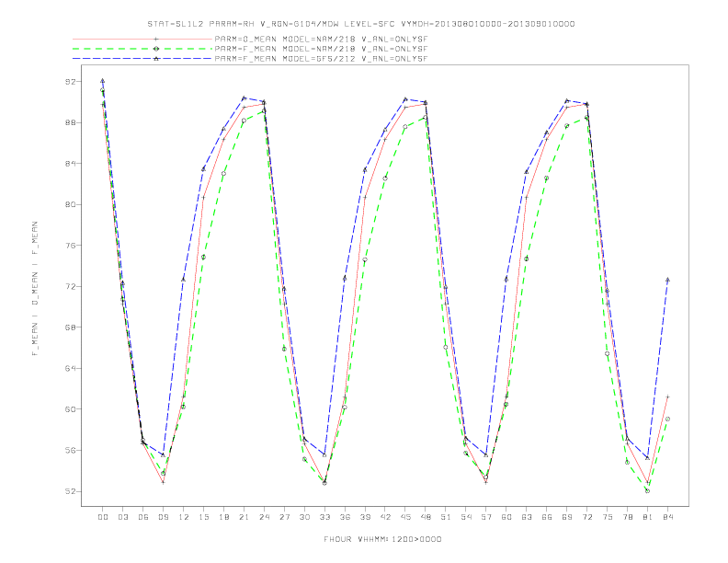Click x-axis tick label 18
Viewport: 728px width, 563px height.
pos(223,517)
